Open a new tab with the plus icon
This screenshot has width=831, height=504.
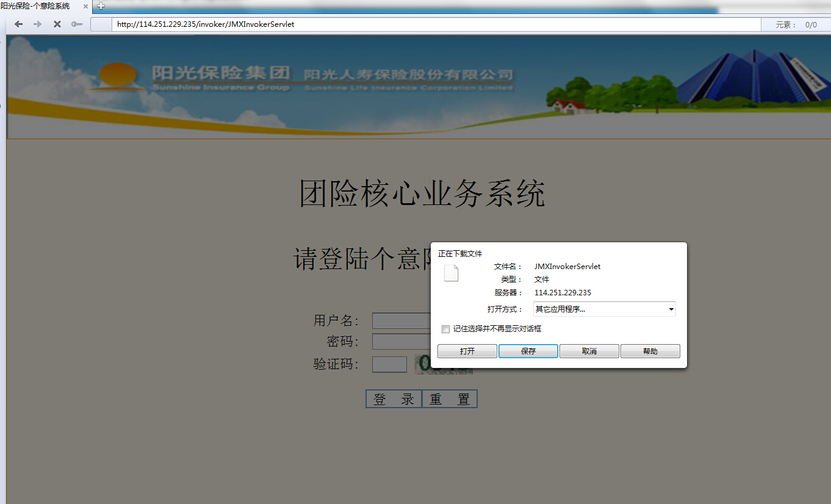click(x=101, y=6)
